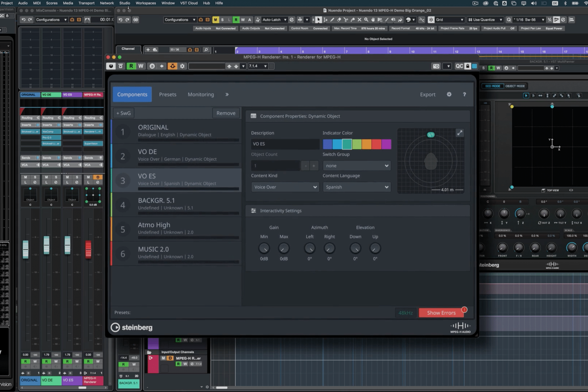Select the Eraser tool in toolbar

[x=339, y=20]
